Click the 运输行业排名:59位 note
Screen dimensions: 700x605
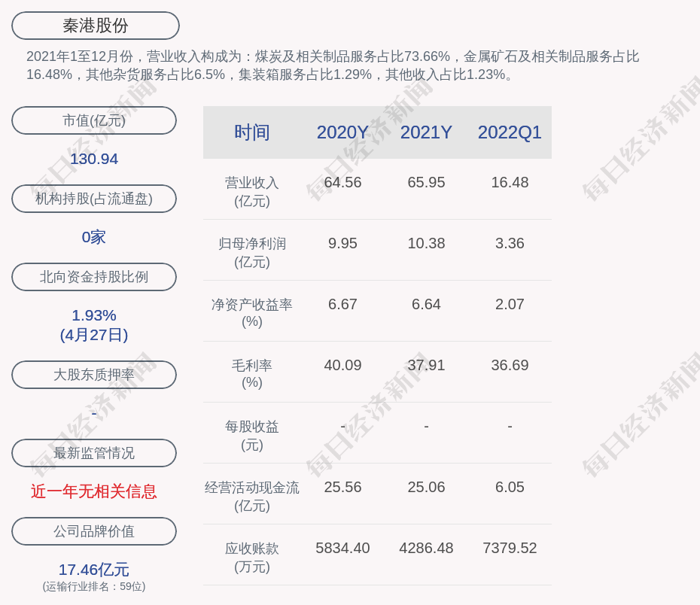(x=94, y=586)
